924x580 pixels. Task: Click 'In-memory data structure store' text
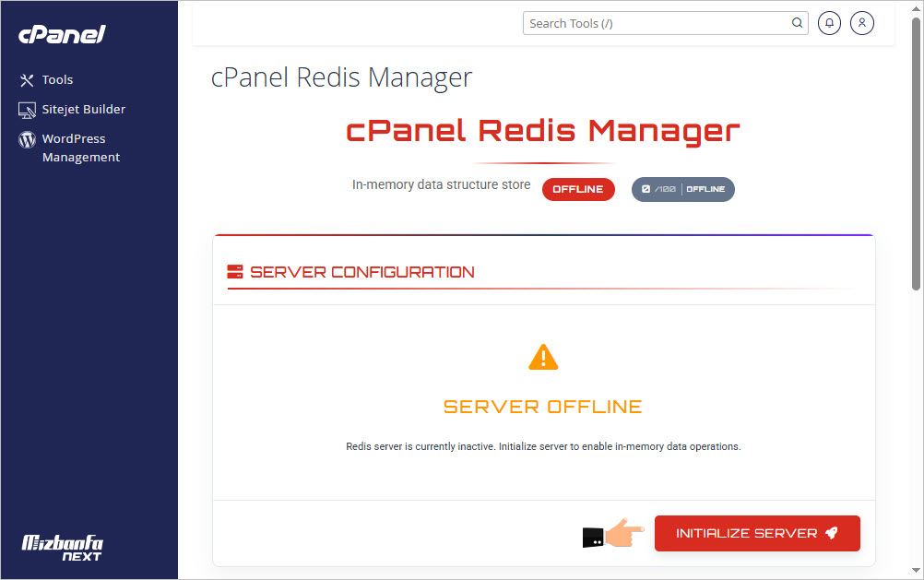tap(441, 184)
